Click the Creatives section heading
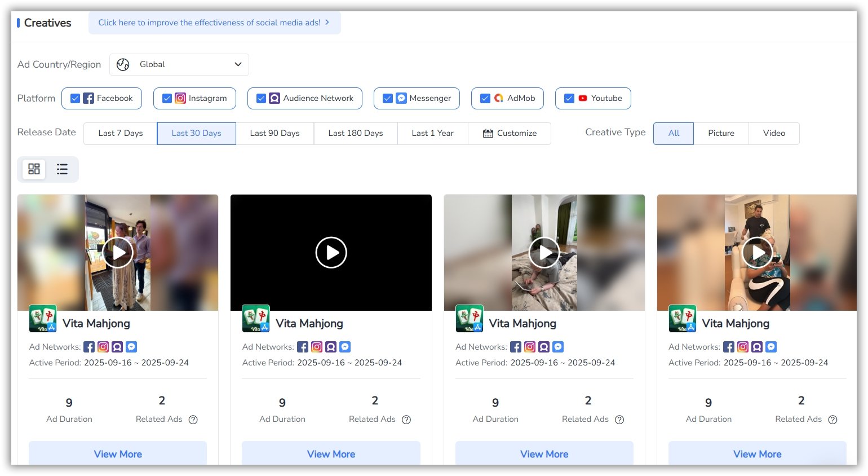This screenshot has height=476, width=868. pos(47,23)
